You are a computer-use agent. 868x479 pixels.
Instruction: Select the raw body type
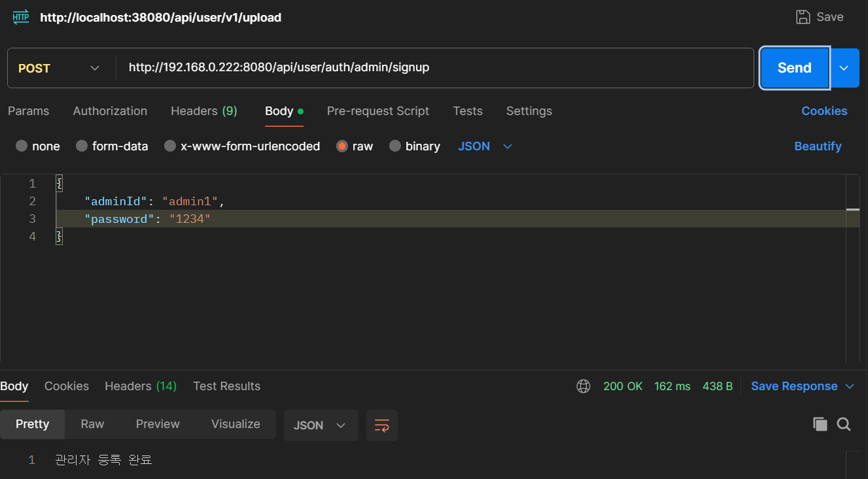(x=355, y=146)
